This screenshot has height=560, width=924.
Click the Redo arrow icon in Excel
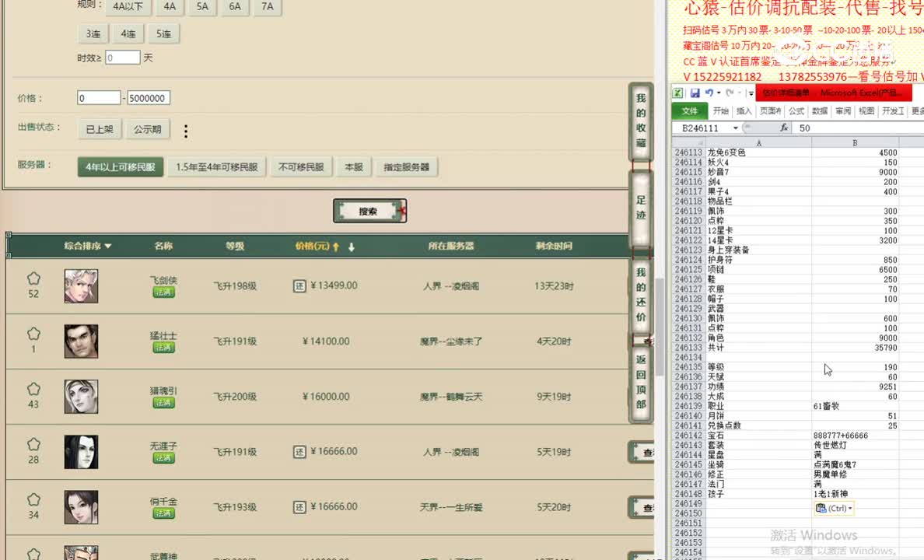(x=730, y=93)
